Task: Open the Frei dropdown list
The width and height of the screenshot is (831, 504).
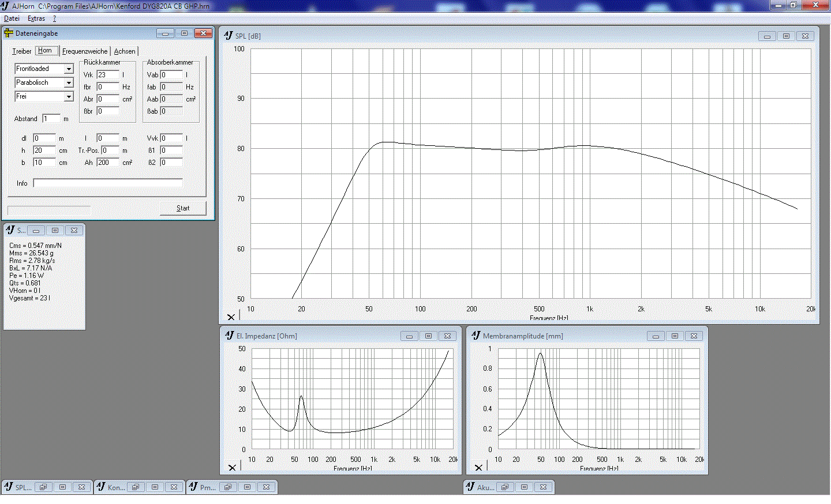Action: pos(69,97)
